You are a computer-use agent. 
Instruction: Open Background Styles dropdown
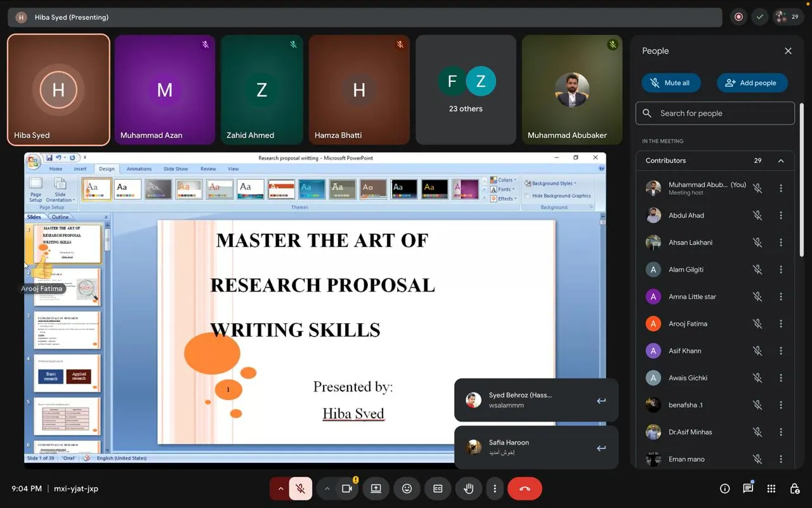[x=551, y=184]
